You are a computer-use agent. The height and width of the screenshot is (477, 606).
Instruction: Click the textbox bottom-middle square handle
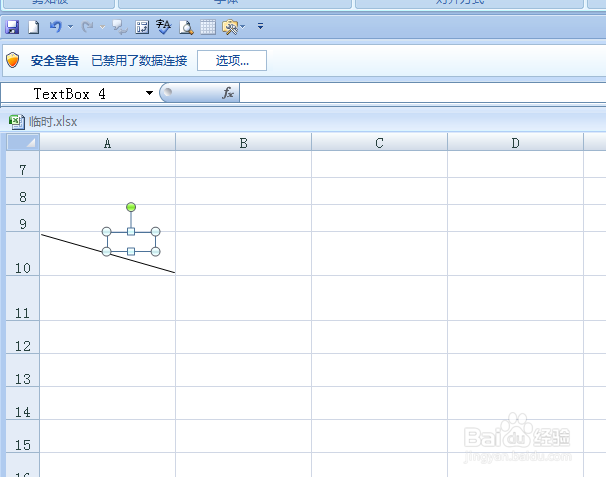(x=131, y=252)
